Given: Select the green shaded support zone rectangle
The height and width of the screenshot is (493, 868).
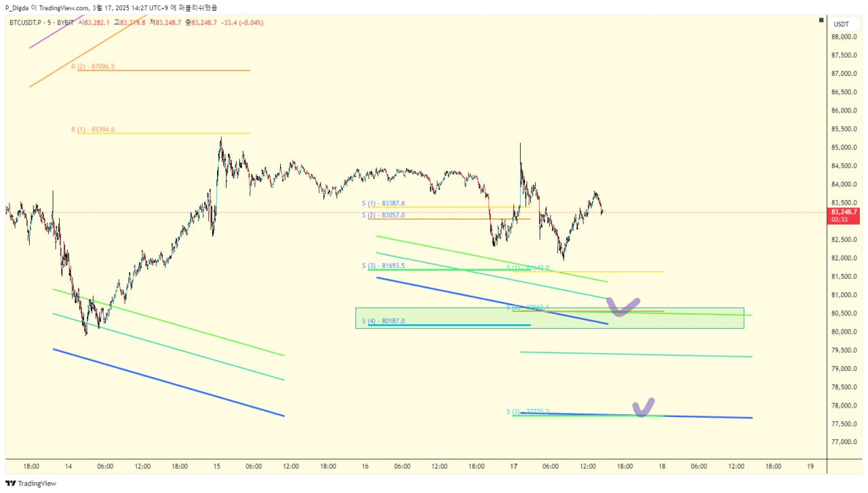Looking at the screenshot, I should (x=549, y=318).
